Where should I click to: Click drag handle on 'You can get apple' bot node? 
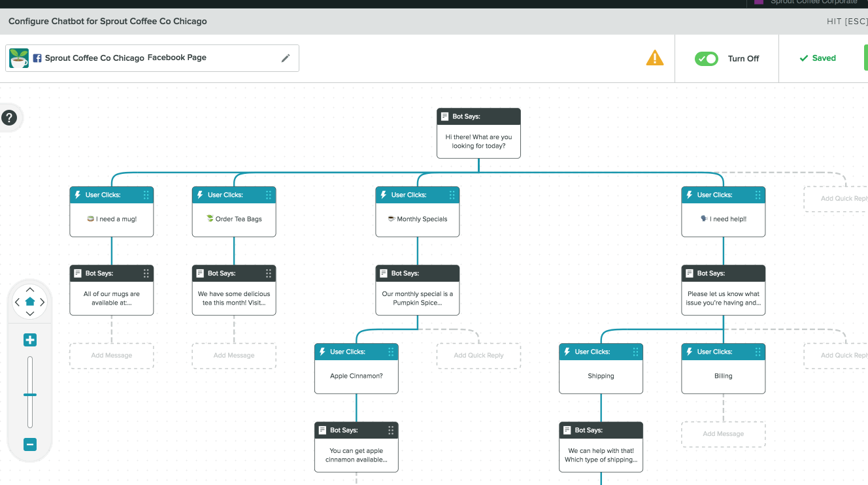point(391,430)
